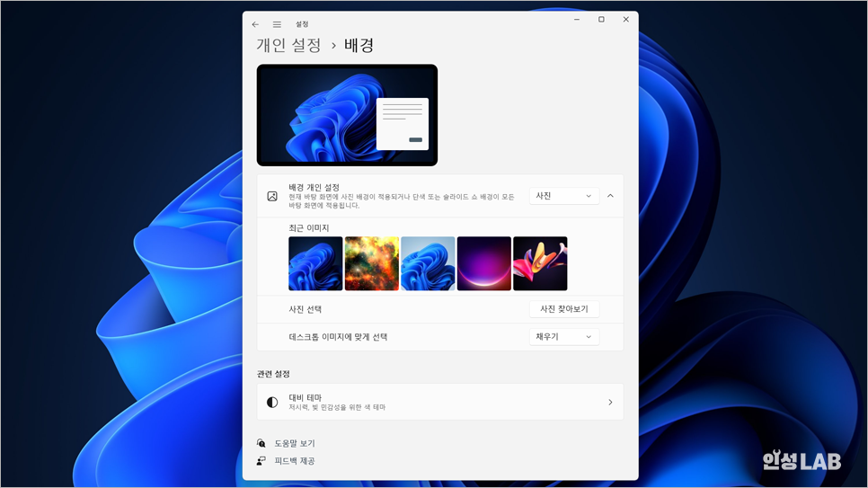Collapse the 배경 개인 설정 section chevron

pyautogui.click(x=611, y=196)
